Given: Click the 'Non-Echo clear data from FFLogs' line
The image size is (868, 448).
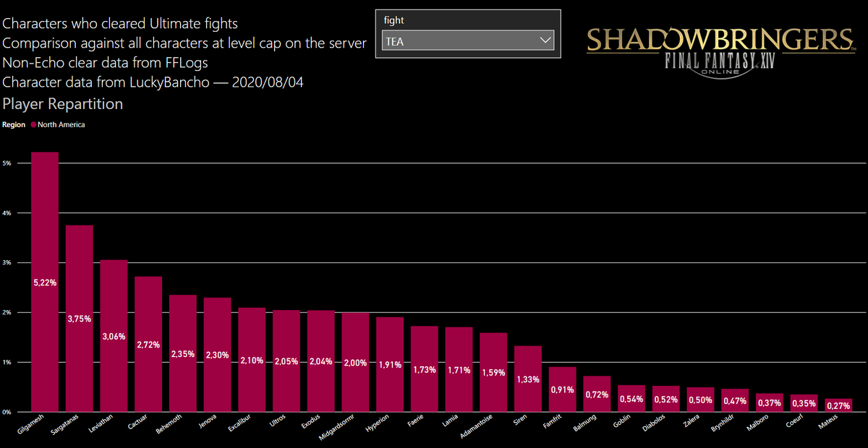Looking at the screenshot, I should [105, 62].
